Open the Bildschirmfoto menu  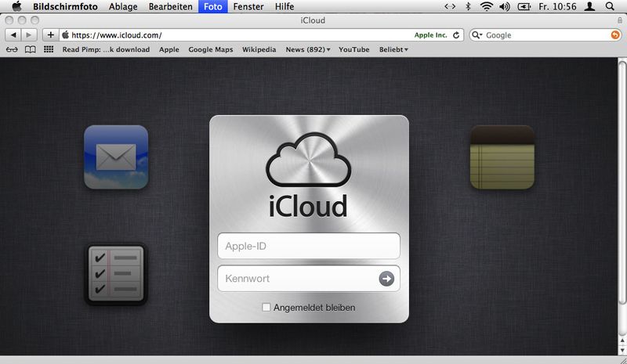pos(65,6)
